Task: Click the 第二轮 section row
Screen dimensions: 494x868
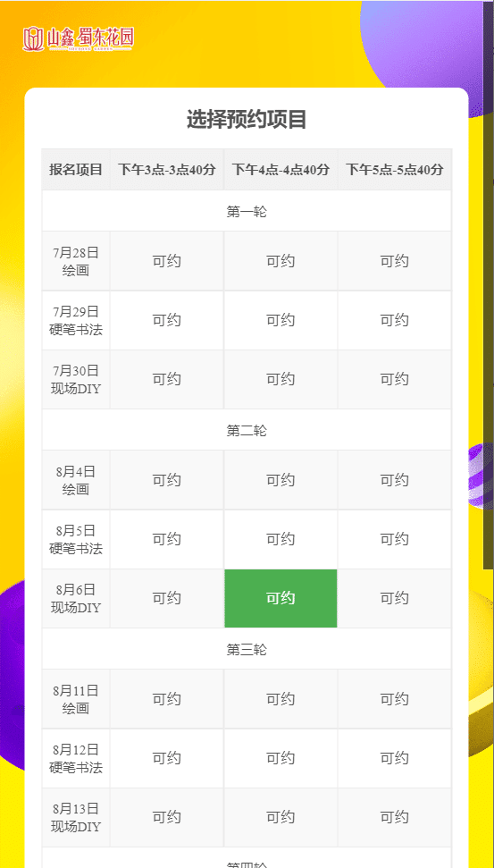Action: point(247,430)
